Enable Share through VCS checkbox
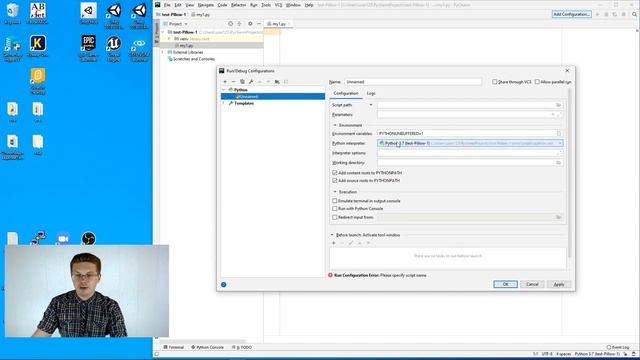This screenshot has width=640, height=360. [495, 82]
